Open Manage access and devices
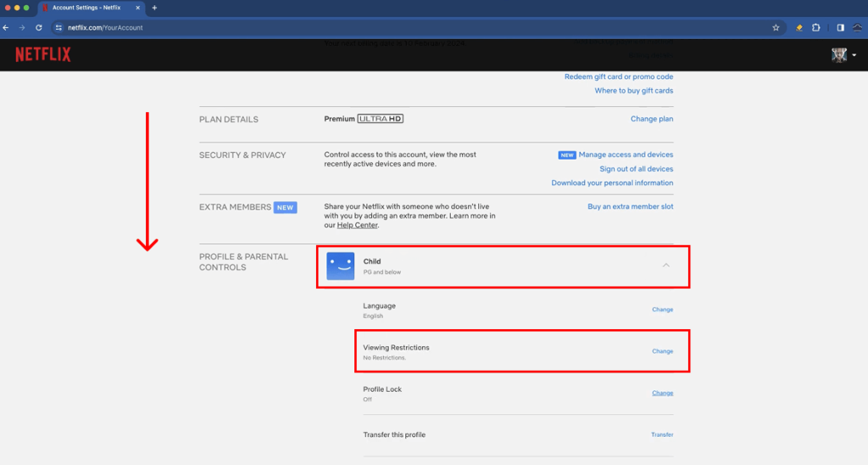868x465 pixels. tap(626, 154)
